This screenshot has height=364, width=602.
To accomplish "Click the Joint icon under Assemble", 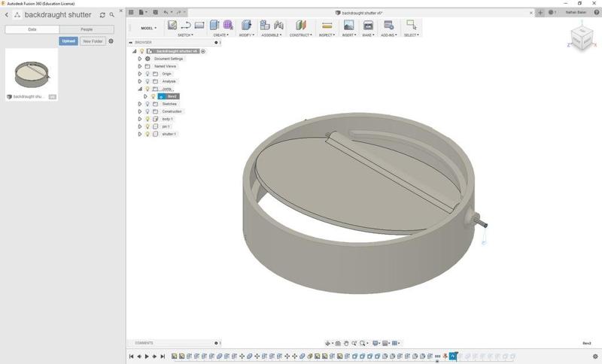I will pos(278,26).
